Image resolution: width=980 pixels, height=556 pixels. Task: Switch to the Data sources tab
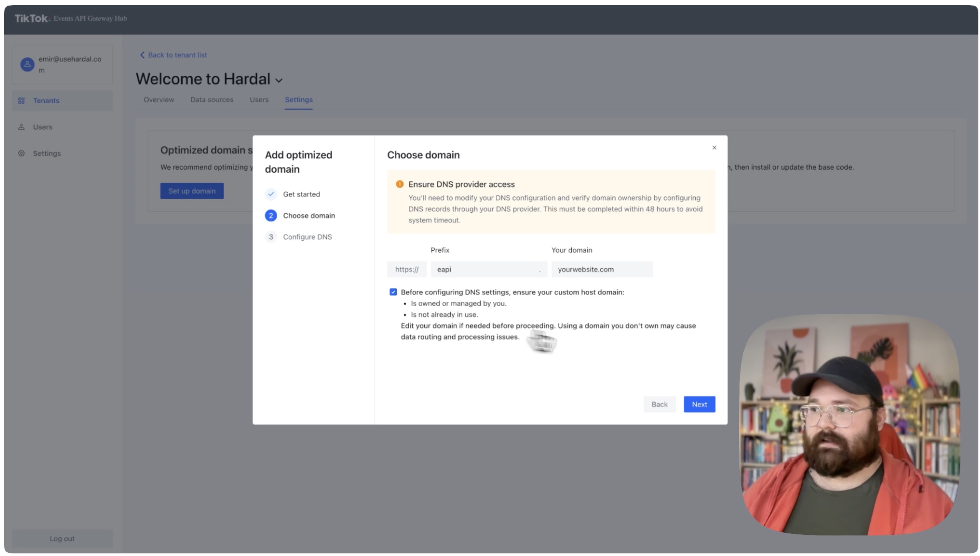coord(211,100)
